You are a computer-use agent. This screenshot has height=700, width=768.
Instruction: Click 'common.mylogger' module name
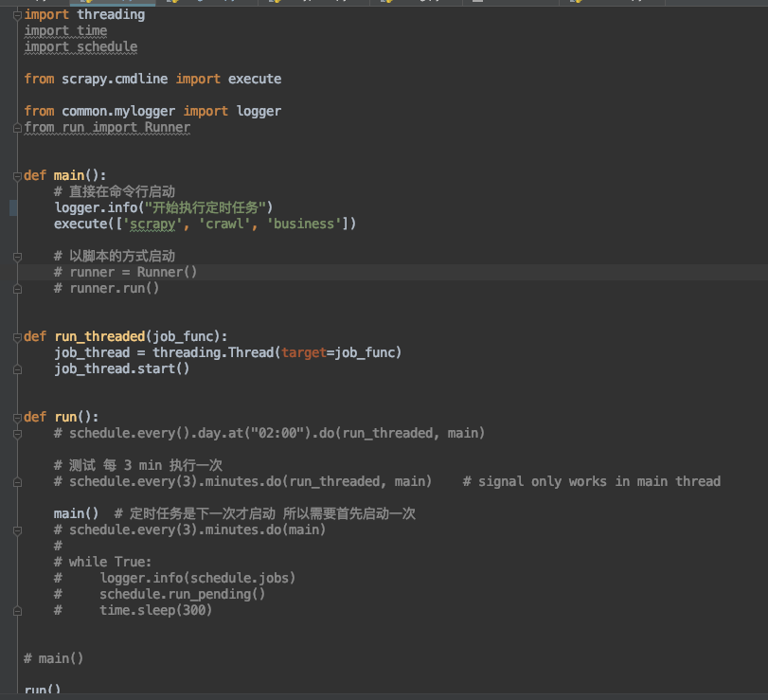118,111
